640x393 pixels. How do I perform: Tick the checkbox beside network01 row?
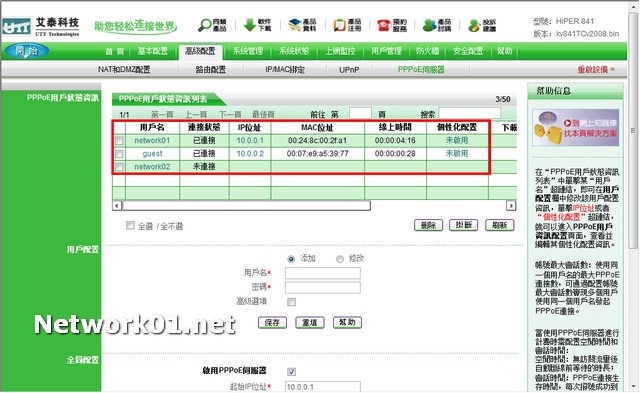point(119,141)
